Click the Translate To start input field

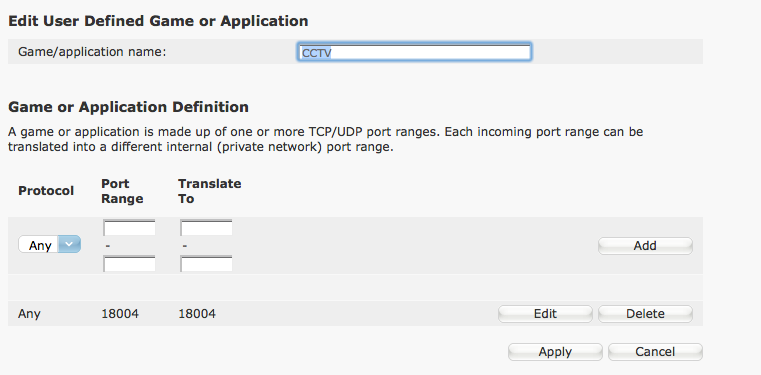point(206,228)
